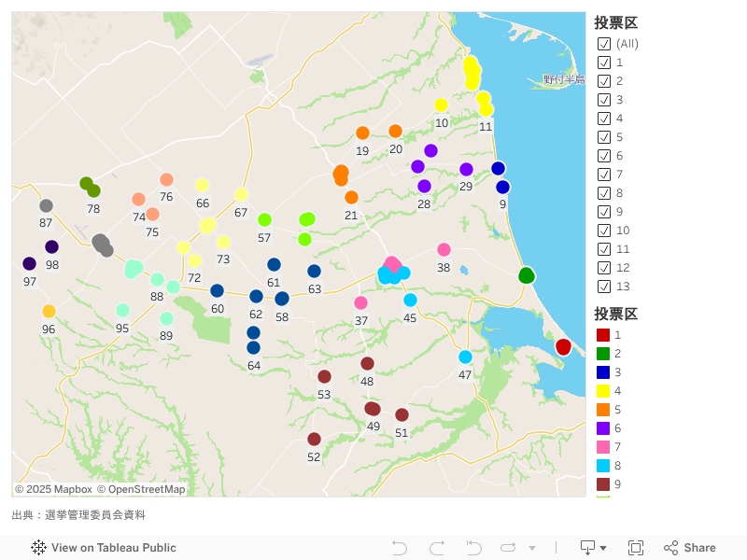Toggle polling district 13 filter checkbox
The width and height of the screenshot is (747, 560).
click(x=604, y=287)
